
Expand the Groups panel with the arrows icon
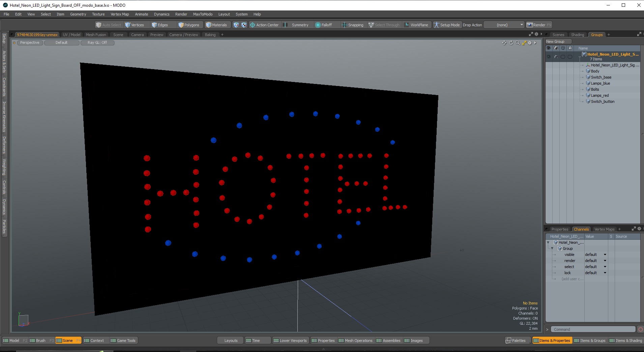pos(639,34)
